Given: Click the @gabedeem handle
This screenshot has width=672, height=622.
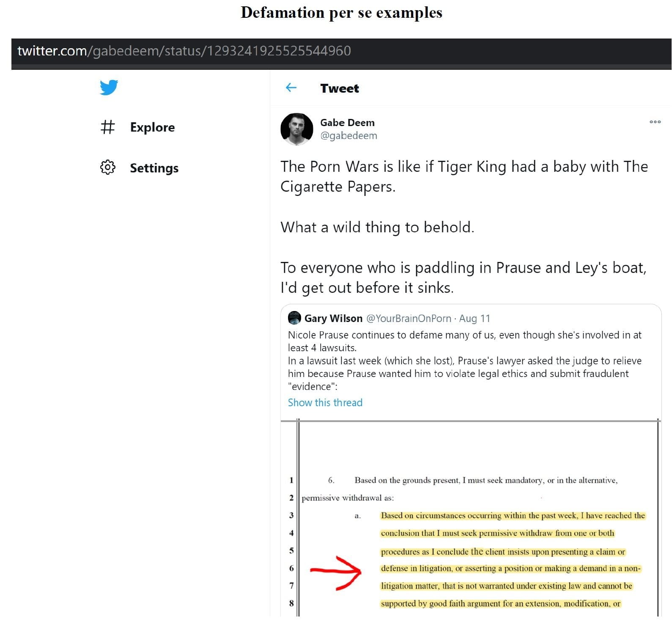Looking at the screenshot, I should click(348, 136).
